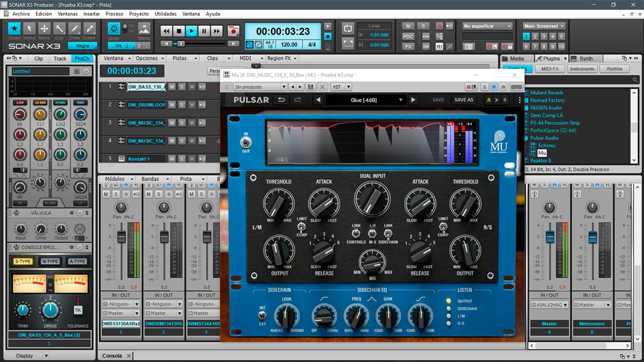
Task: Hit the transport Record button
Action: coord(233,31)
